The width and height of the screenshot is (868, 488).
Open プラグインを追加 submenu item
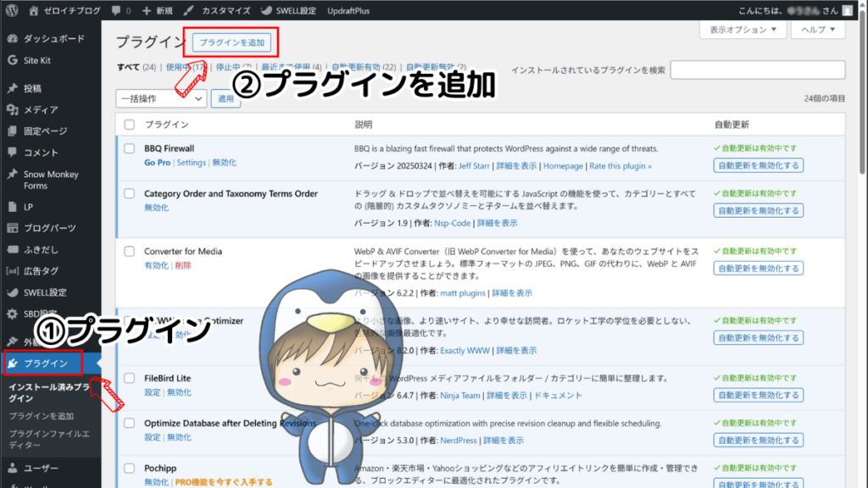coord(41,416)
